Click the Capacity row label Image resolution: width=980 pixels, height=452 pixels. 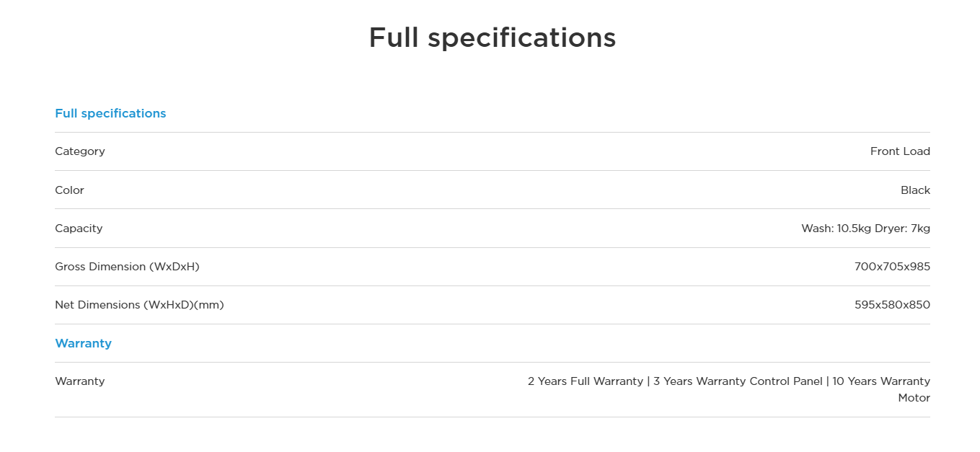(79, 229)
